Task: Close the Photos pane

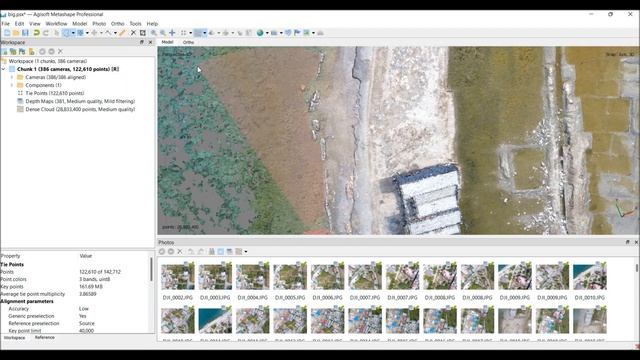Action: [636, 242]
